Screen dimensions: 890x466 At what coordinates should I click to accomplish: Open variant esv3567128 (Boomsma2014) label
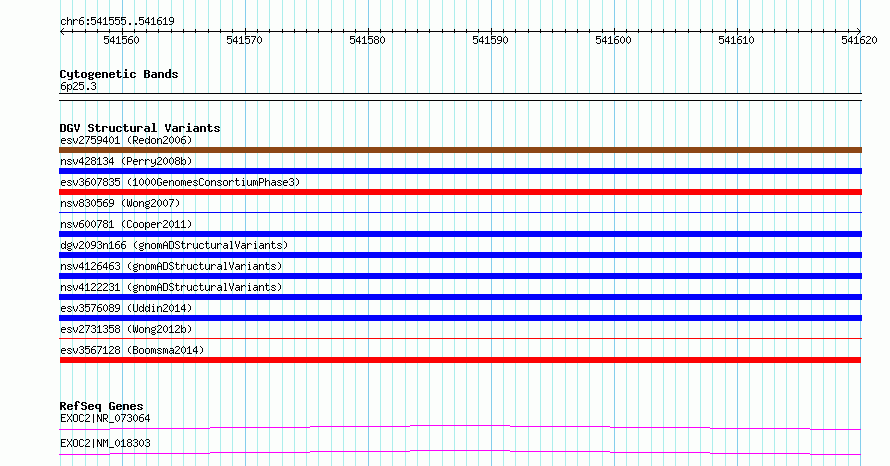[x=132, y=350]
